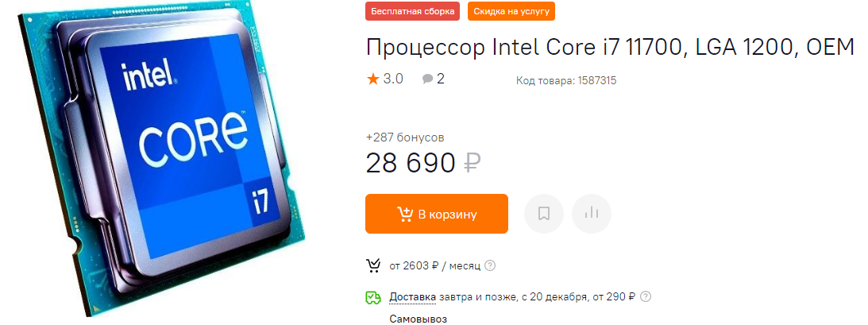The image size is (868, 325).
Task: Click the 28 690 ₽ price
Action: point(423,164)
